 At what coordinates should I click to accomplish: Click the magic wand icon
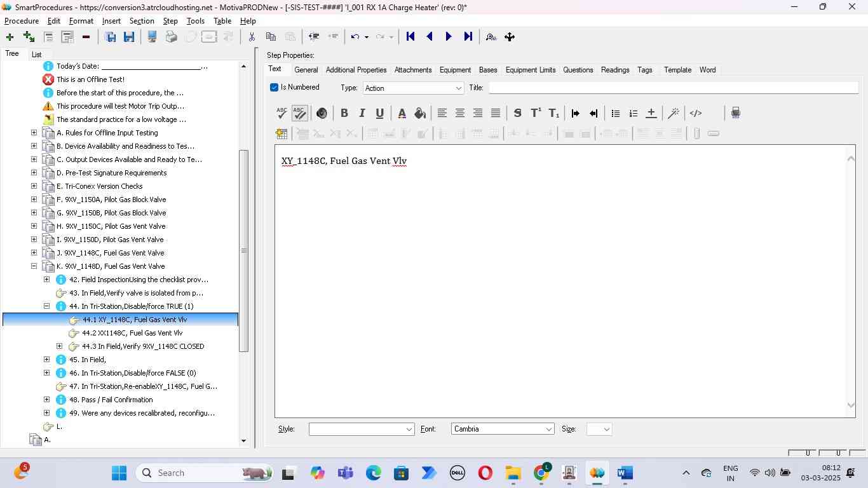pos(674,113)
